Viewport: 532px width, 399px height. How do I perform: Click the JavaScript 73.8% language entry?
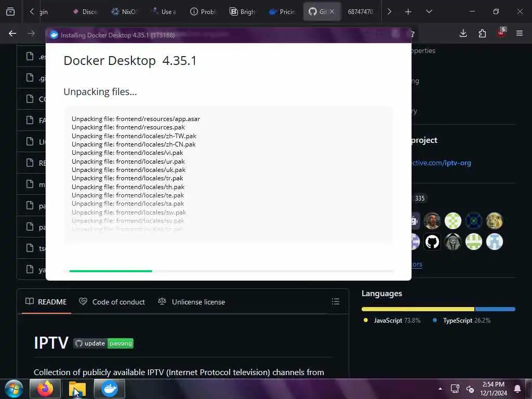tap(392, 320)
